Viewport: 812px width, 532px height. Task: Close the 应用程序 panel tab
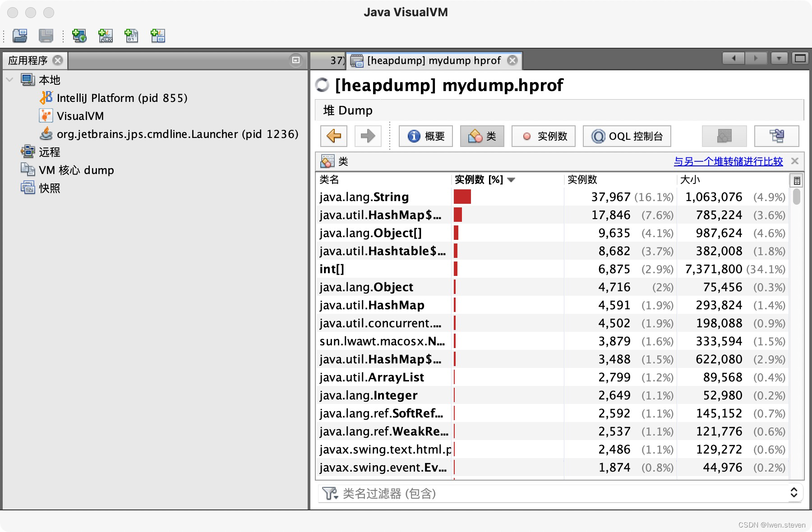click(58, 60)
